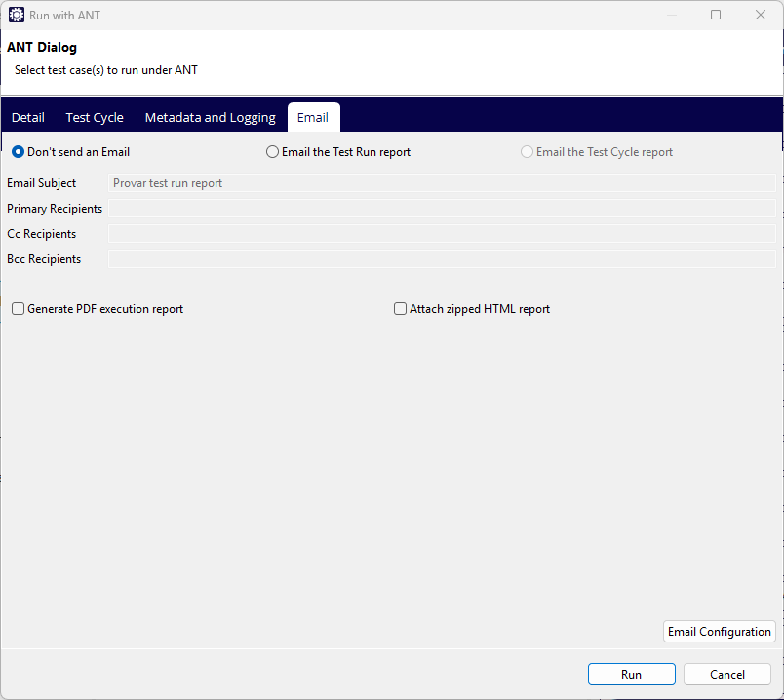The width and height of the screenshot is (784, 700).
Task: Click into the Cc Recipients field
Action: coord(441,234)
